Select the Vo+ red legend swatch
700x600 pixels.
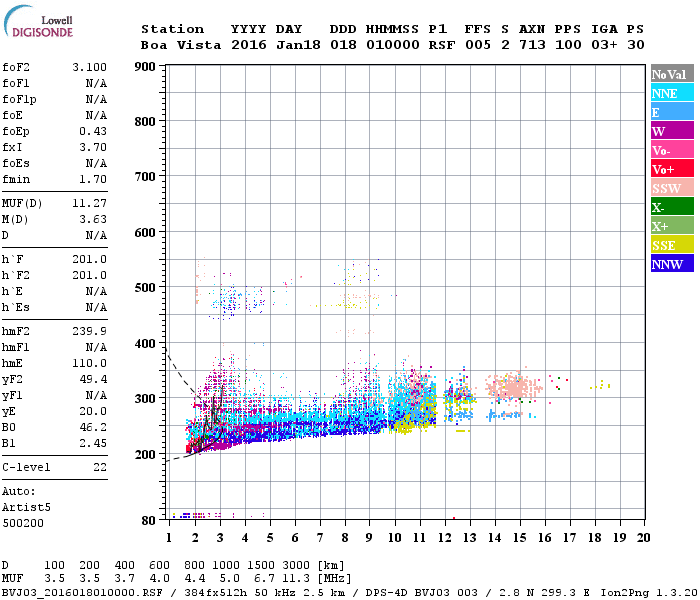pyautogui.click(x=672, y=169)
